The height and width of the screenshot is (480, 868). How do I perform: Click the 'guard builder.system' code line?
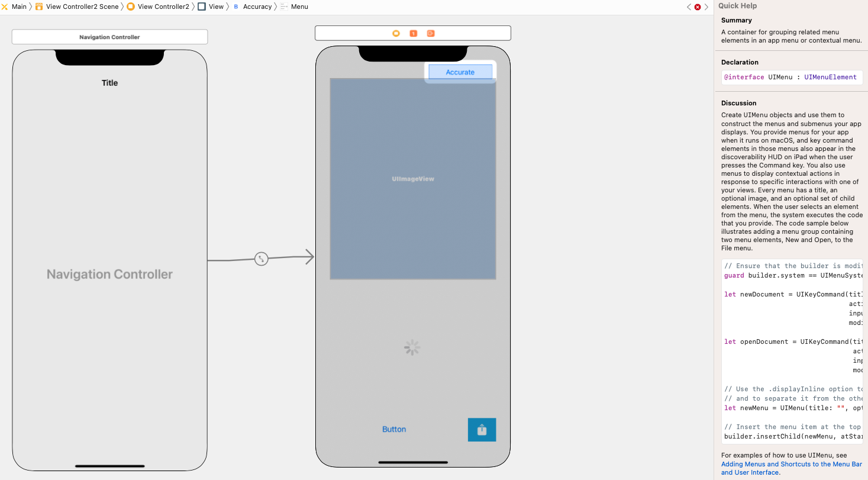click(793, 275)
